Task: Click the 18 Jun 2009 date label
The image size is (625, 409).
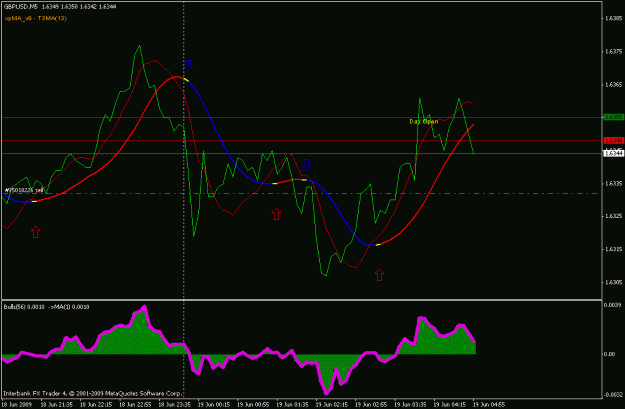Action: click(x=15, y=405)
